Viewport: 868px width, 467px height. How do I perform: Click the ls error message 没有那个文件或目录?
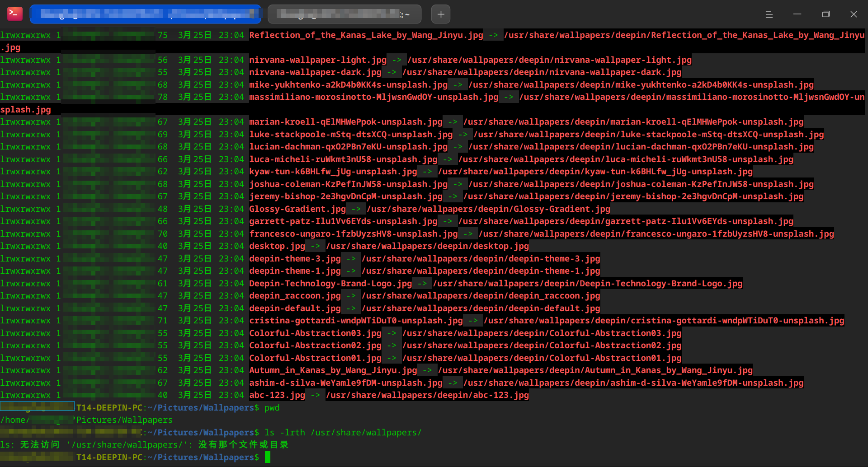243,445
